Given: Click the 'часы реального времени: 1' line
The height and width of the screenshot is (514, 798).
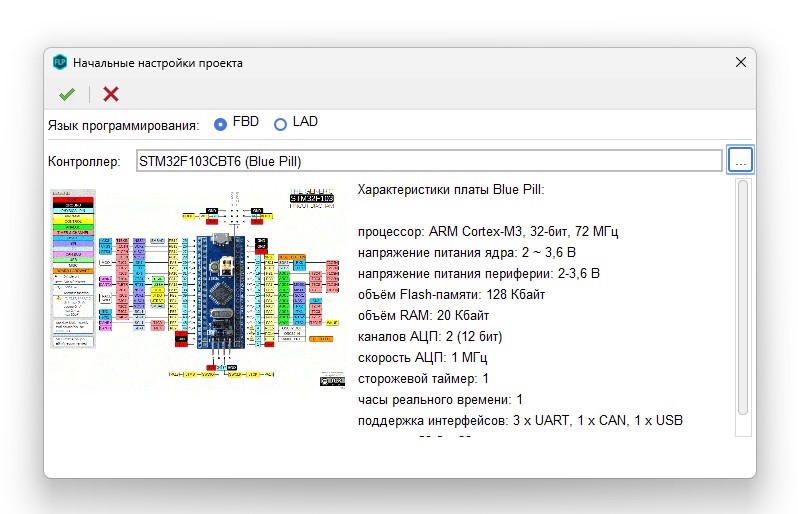Looking at the screenshot, I should click(440, 399).
